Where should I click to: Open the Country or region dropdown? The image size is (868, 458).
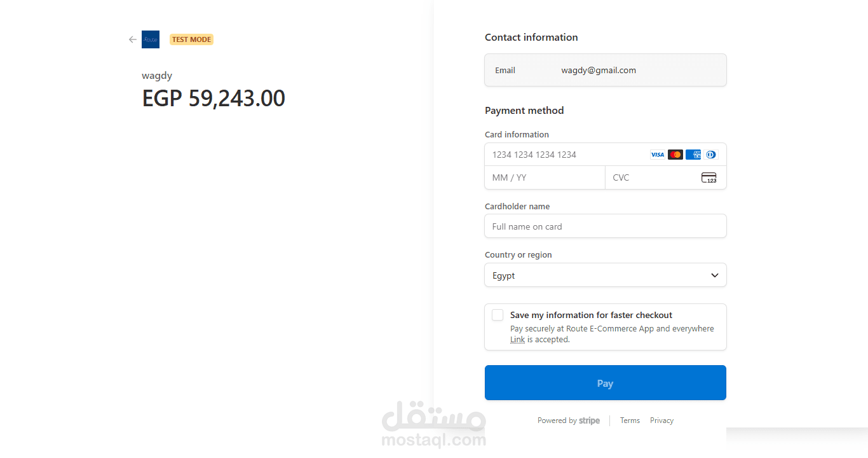point(605,275)
